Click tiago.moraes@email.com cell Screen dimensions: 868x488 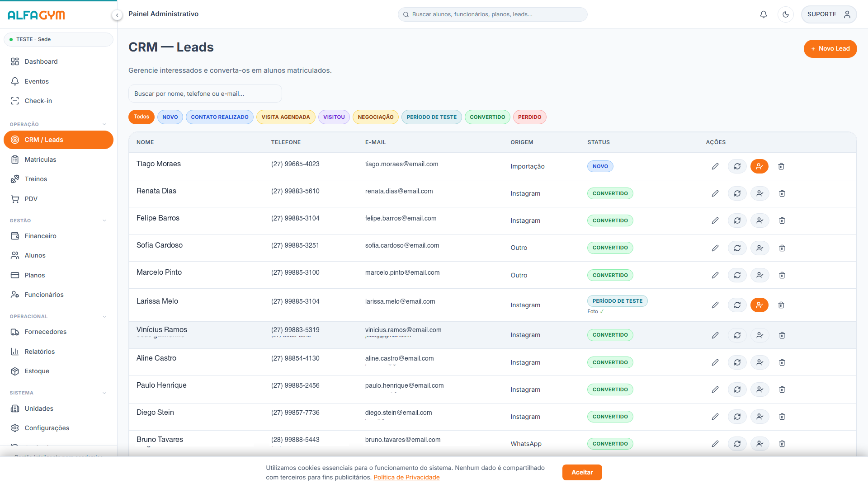tap(401, 164)
